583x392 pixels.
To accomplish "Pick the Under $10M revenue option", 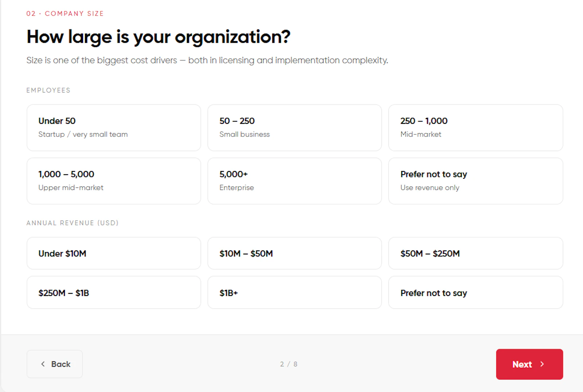I will tap(114, 253).
